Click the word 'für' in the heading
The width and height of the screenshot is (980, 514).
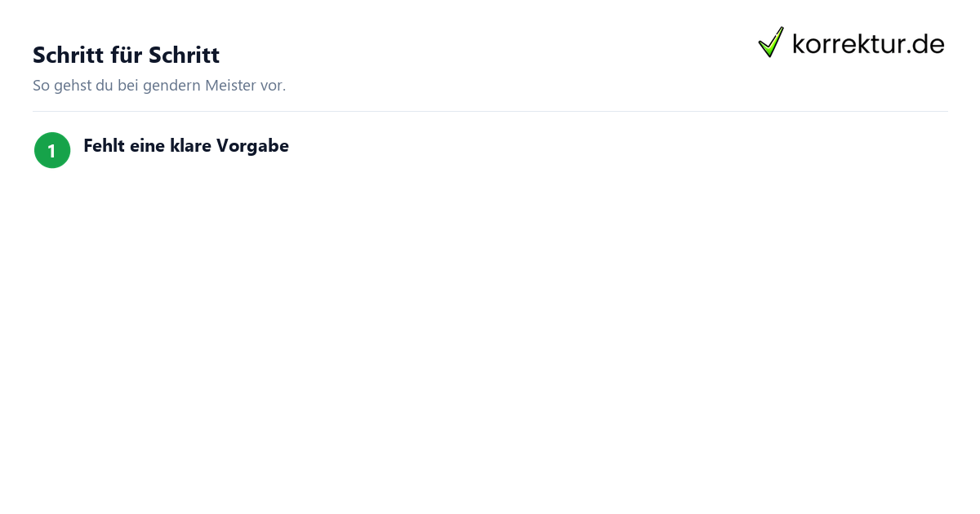click(127, 55)
